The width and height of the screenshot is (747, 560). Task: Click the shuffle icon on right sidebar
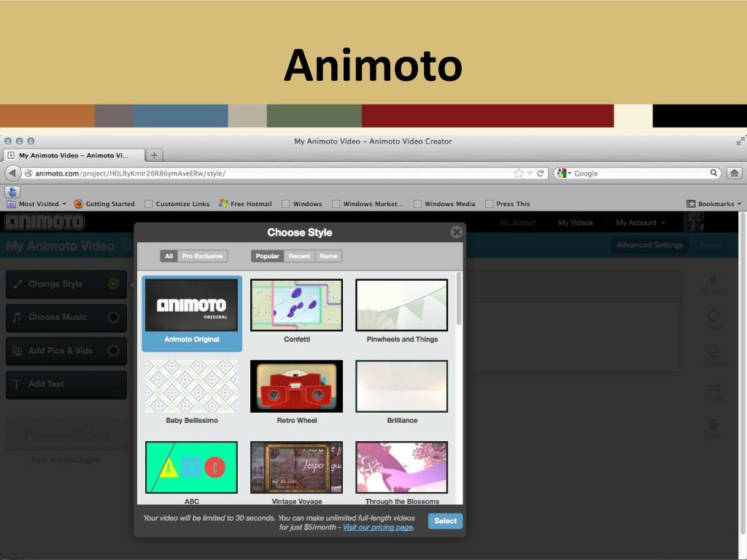point(713,388)
